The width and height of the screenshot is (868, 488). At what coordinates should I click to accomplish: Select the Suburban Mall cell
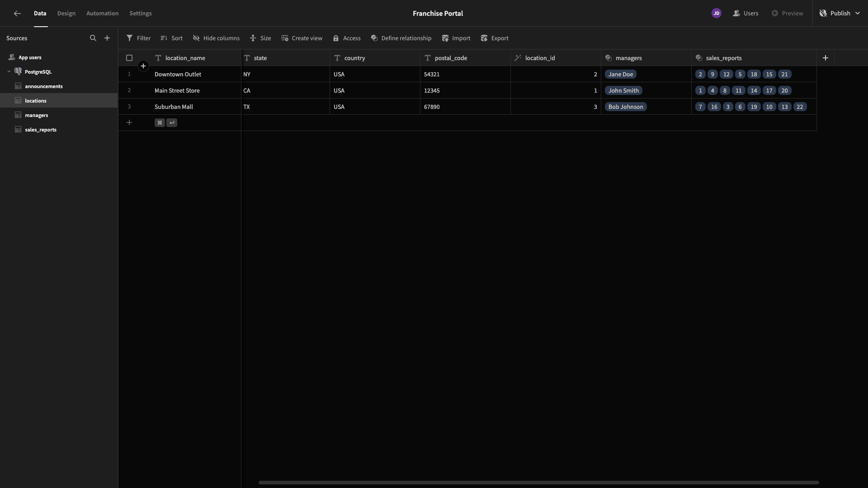pos(196,107)
